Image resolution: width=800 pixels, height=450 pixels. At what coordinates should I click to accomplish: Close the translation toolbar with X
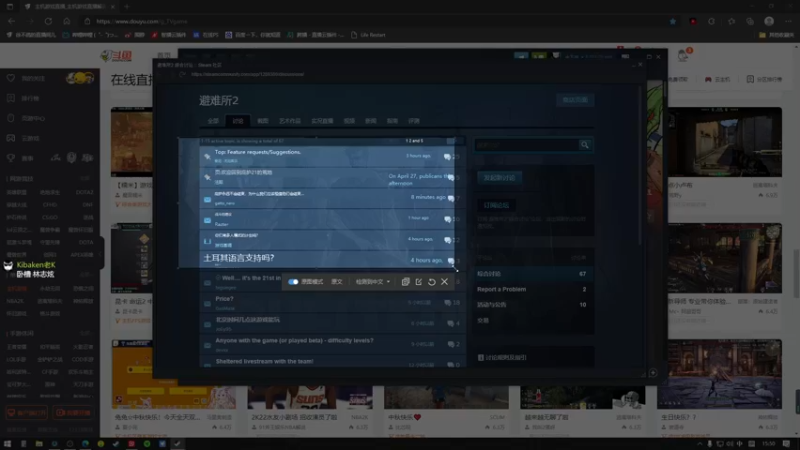point(444,282)
